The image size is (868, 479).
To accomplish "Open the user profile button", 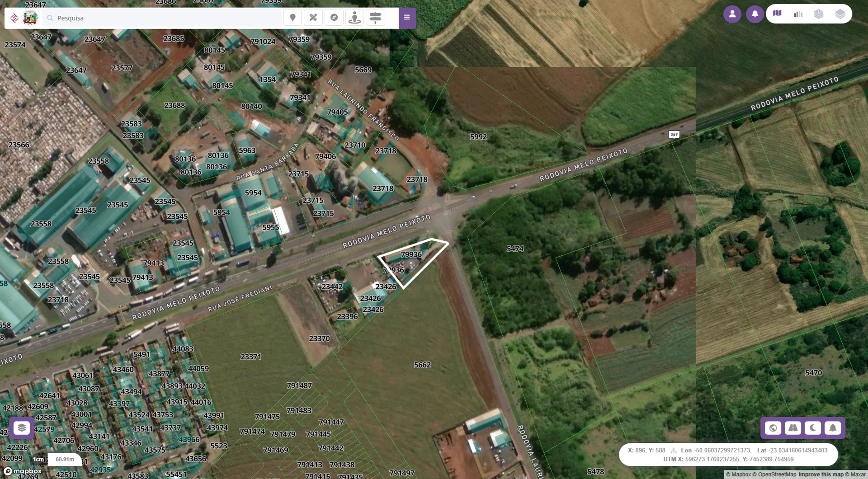I will click(732, 14).
